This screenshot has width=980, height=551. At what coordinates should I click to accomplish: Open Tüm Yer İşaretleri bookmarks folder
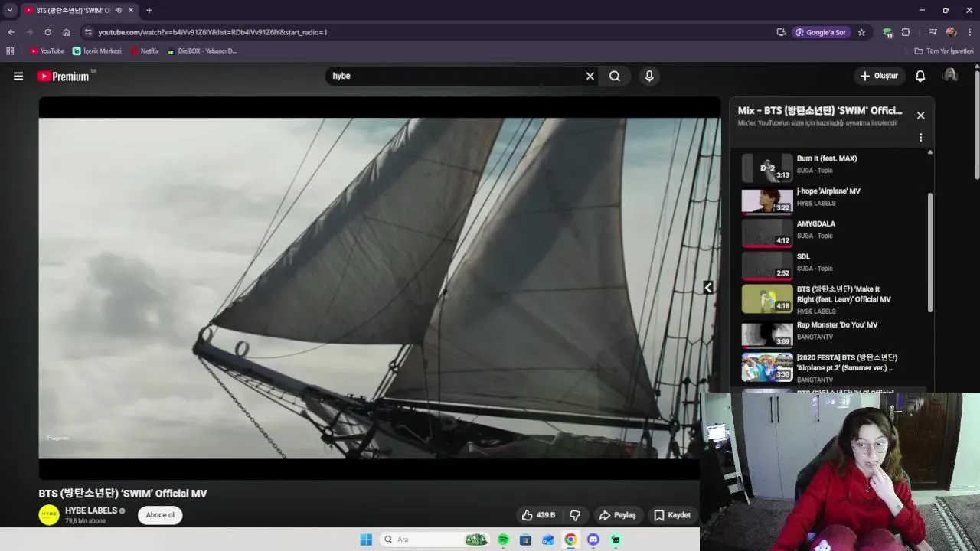(944, 51)
